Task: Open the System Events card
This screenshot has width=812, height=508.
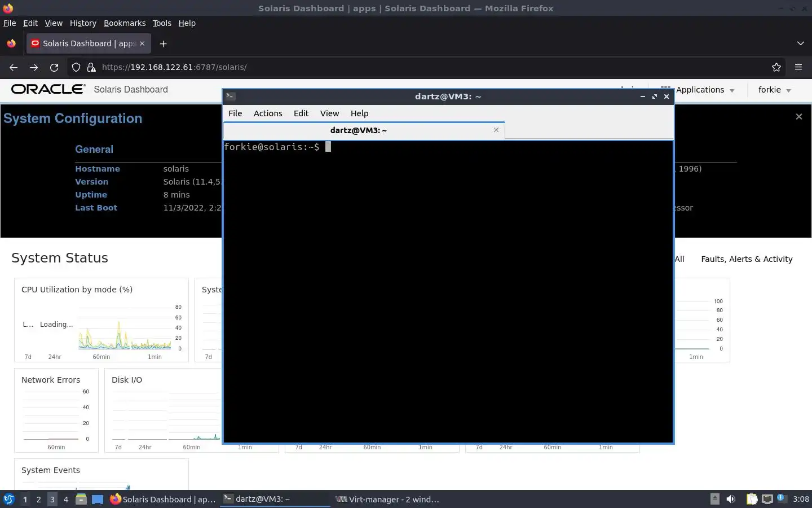Action: [x=101, y=474]
